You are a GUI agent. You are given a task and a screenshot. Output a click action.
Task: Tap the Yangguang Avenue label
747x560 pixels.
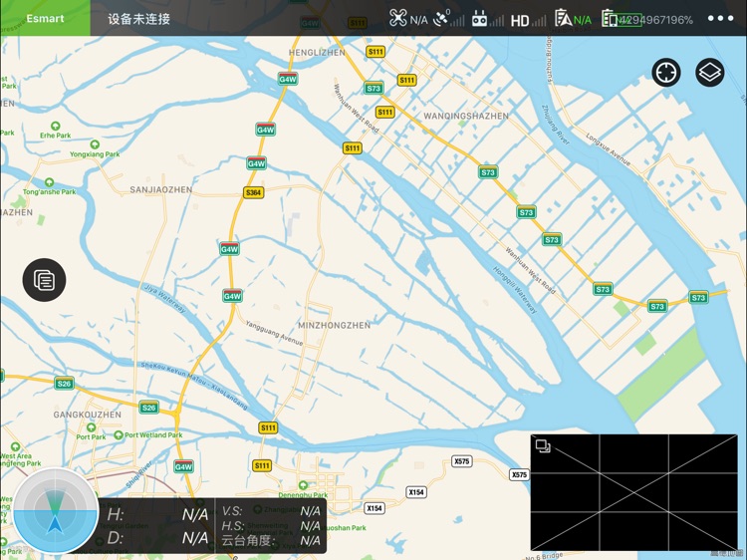tap(274, 333)
